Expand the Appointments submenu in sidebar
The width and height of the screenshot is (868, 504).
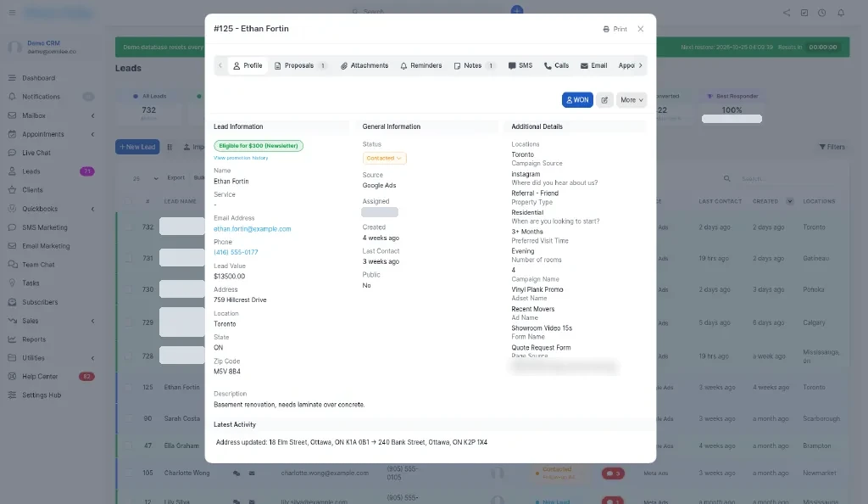coord(92,135)
